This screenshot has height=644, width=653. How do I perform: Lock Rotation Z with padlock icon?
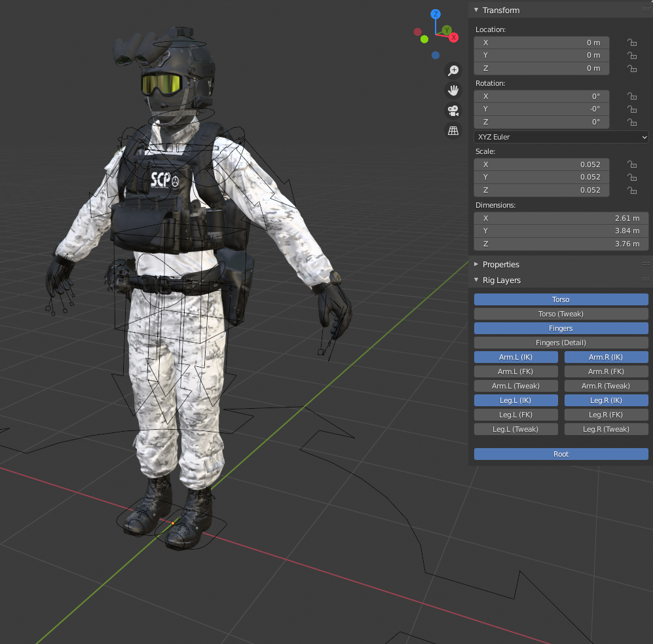tap(632, 122)
